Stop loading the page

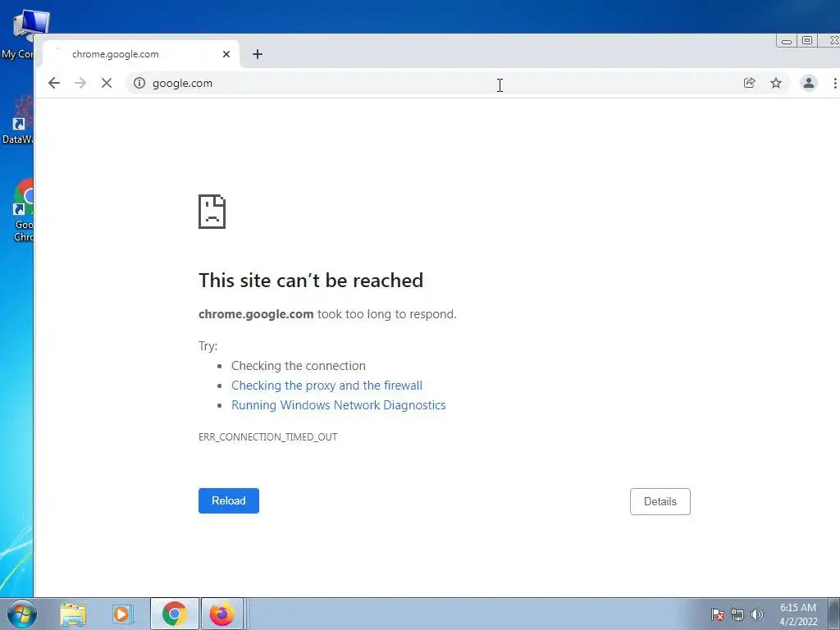(107, 83)
